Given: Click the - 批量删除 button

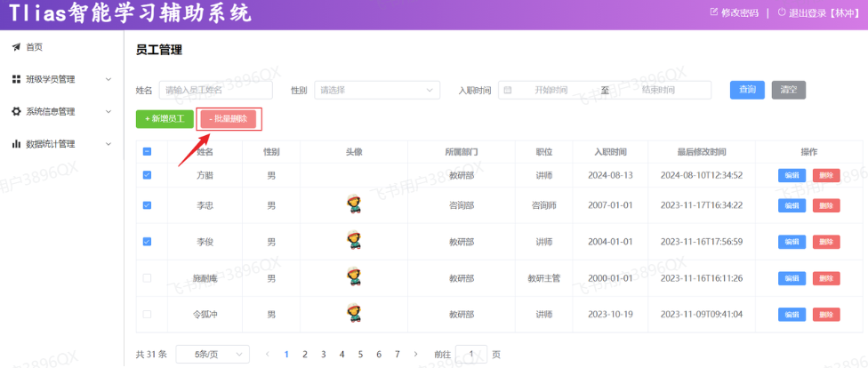Looking at the screenshot, I should (229, 119).
